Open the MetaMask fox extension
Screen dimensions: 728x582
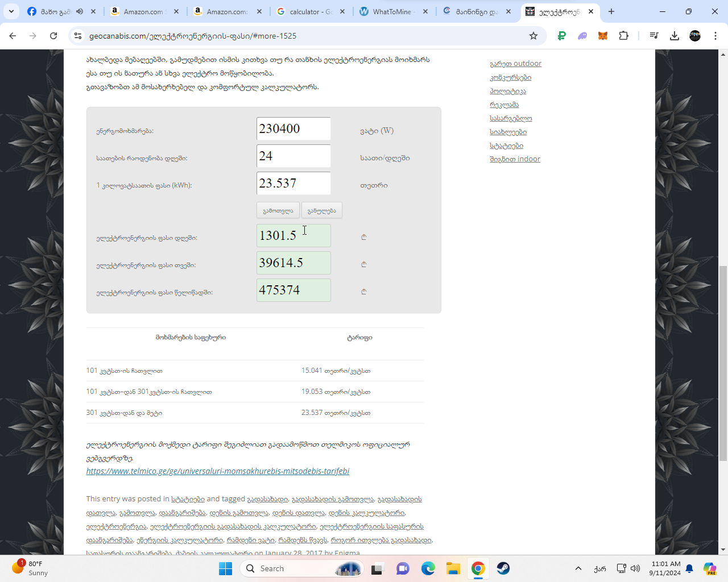coord(603,36)
